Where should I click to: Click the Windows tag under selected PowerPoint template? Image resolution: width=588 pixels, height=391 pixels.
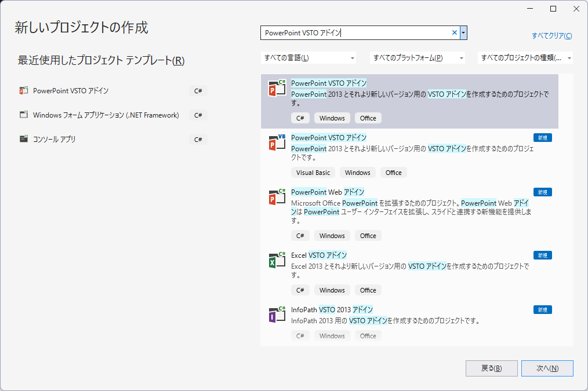(x=332, y=118)
